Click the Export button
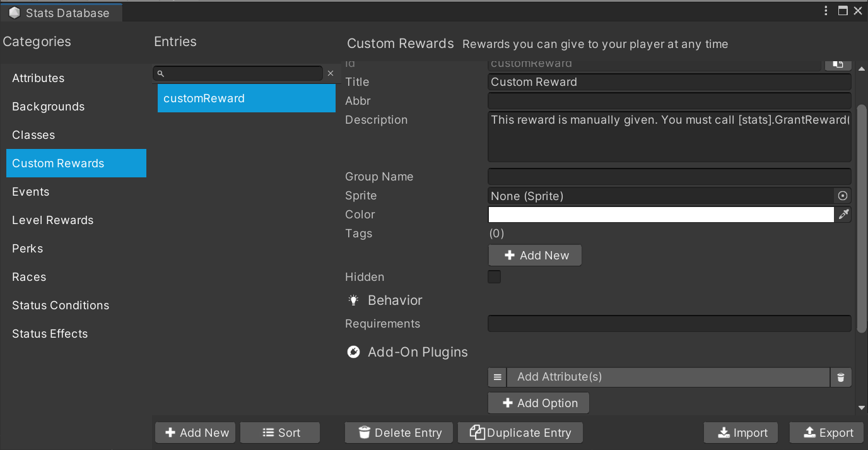 (x=826, y=433)
